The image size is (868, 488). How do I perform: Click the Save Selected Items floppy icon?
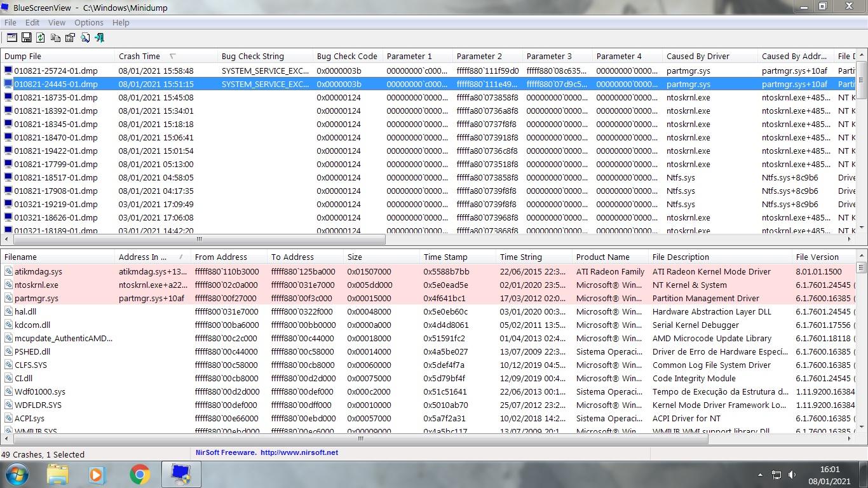point(27,37)
